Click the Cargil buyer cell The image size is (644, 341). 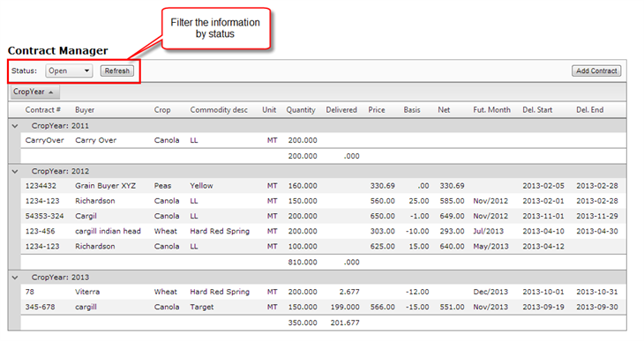pyautogui.click(x=86, y=216)
